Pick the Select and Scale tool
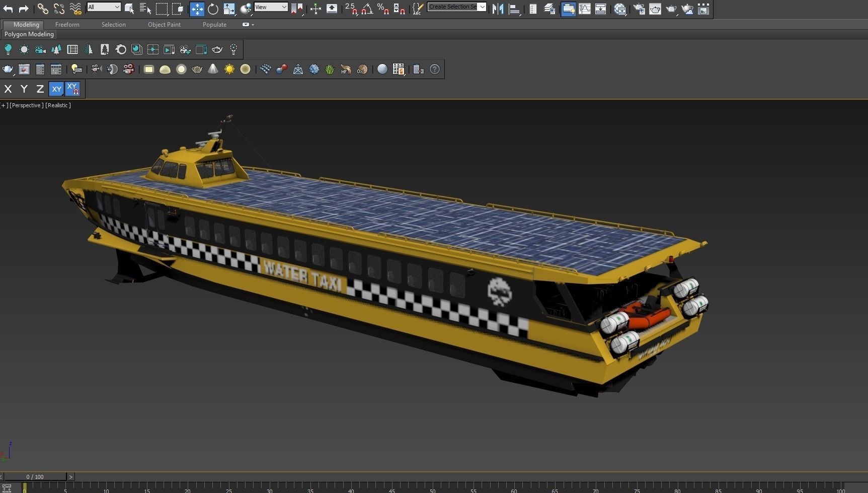Image resolution: width=868 pixels, height=493 pixels. coord(229,9)
